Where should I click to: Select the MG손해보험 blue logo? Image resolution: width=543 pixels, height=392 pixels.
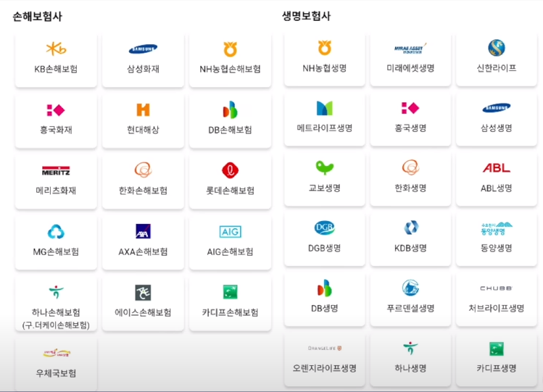(x=56, y=231)
